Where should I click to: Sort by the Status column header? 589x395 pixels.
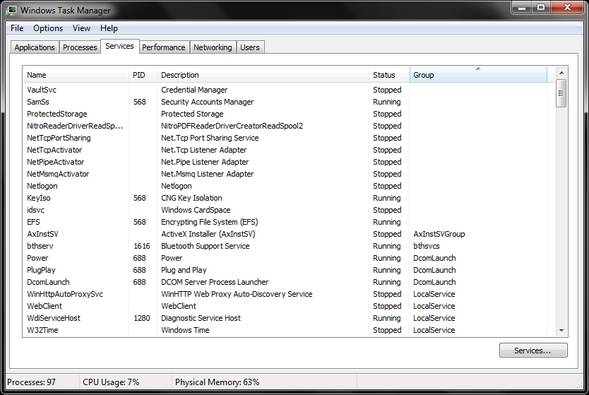[389, 75]
